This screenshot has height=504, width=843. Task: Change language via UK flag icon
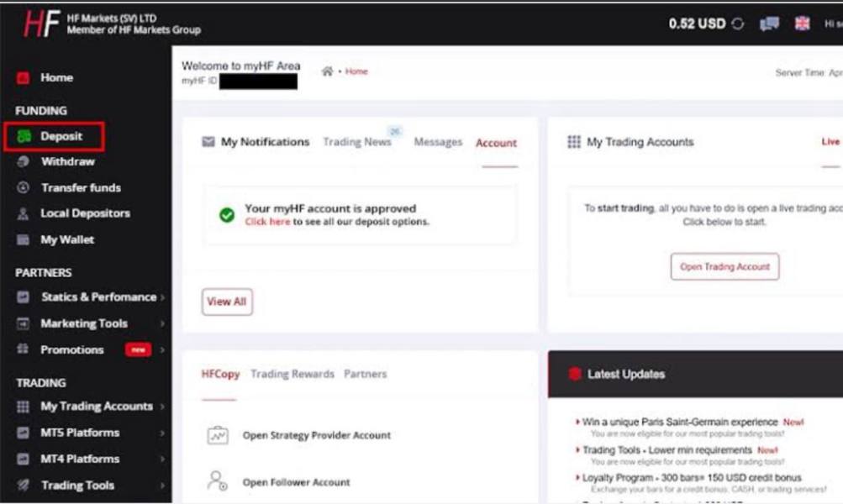point(802,24)
